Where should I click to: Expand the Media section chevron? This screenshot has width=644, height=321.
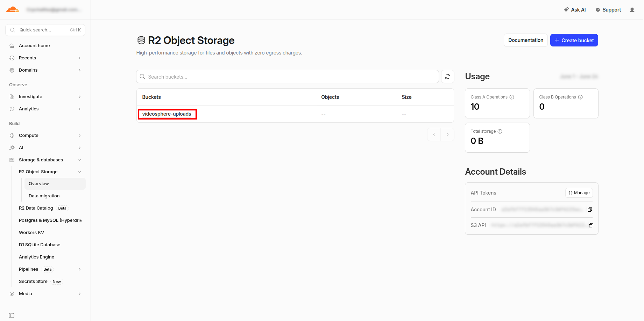(79, 294)
